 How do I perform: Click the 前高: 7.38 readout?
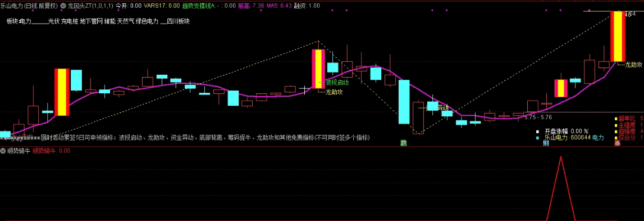tap(251, 6)
